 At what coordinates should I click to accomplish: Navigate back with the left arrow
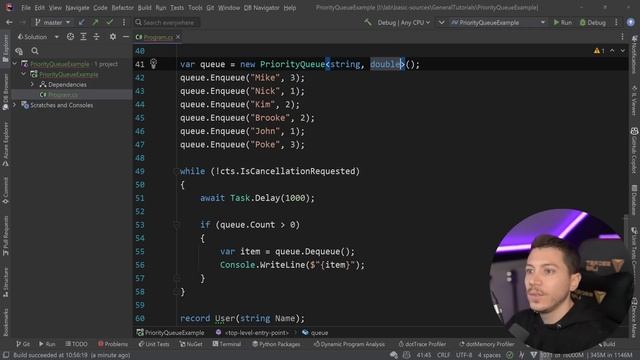9,22
